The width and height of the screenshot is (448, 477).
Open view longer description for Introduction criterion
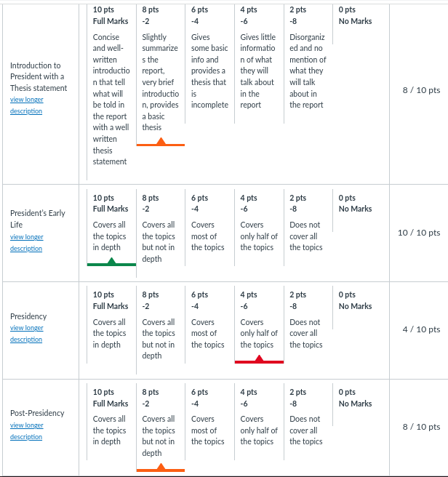26,105
